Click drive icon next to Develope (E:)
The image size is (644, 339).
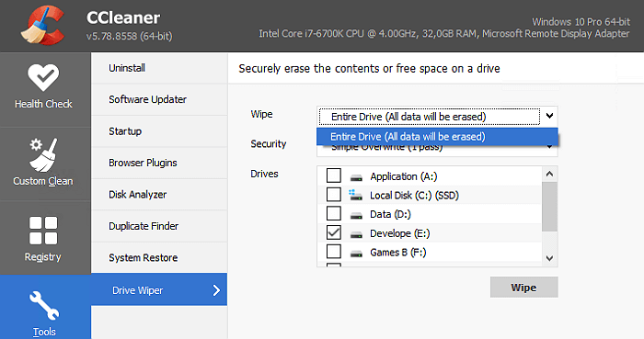coord(356,234)
